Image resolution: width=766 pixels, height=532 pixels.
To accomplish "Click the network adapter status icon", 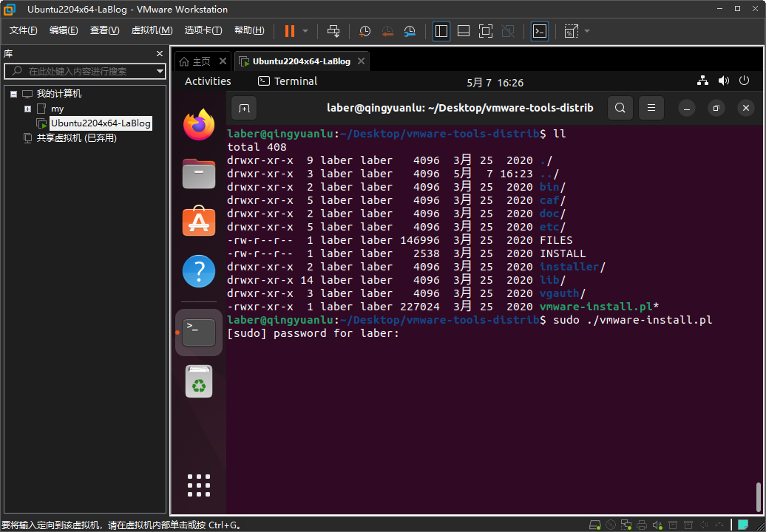I will coord(626,525).
